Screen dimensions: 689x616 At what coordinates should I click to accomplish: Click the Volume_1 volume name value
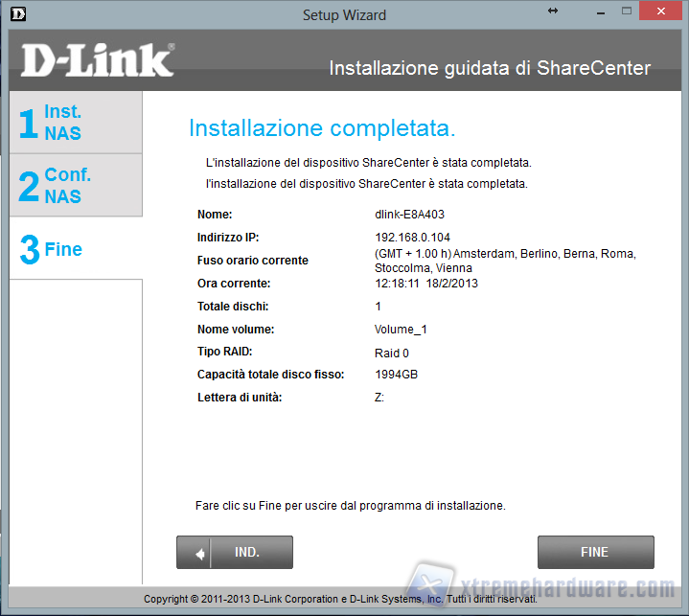pyautogui.click(x=401, y=330)
